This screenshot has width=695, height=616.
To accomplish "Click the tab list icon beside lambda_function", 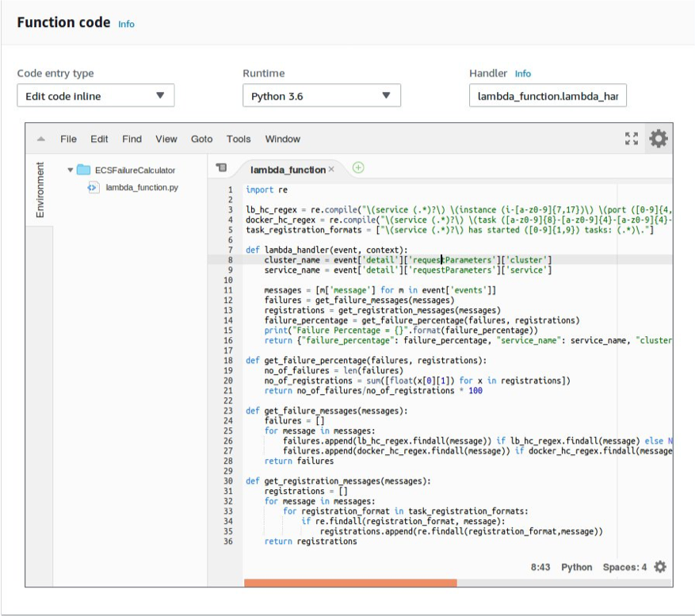I will pyautogui.click(x=221, y=168).
